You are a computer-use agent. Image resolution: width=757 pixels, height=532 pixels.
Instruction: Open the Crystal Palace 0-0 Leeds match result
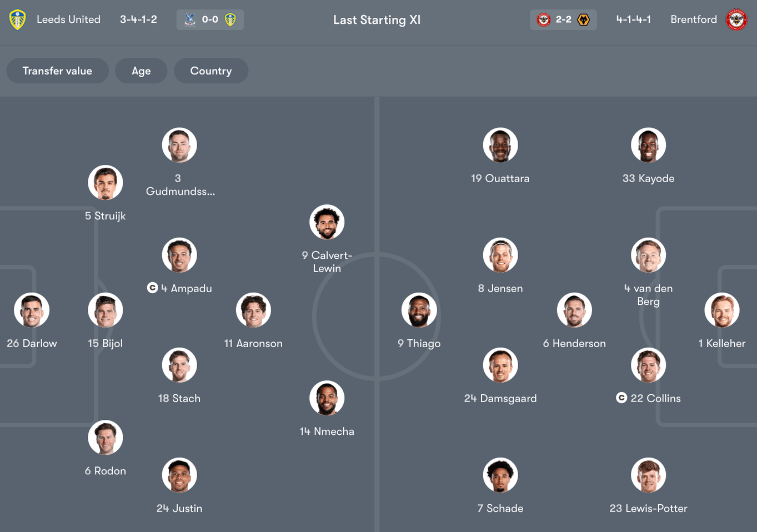[210, 19]
